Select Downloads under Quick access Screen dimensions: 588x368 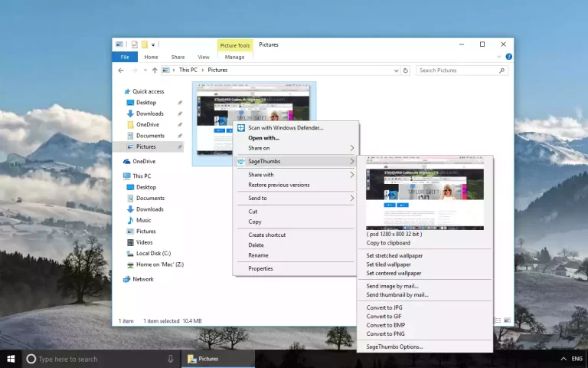[149, 113]
